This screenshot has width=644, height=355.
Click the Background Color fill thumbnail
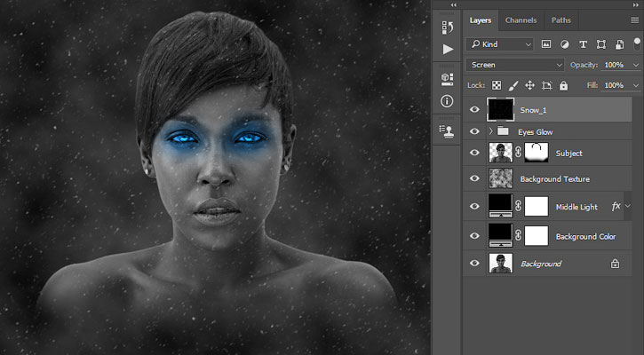(501, 235)
